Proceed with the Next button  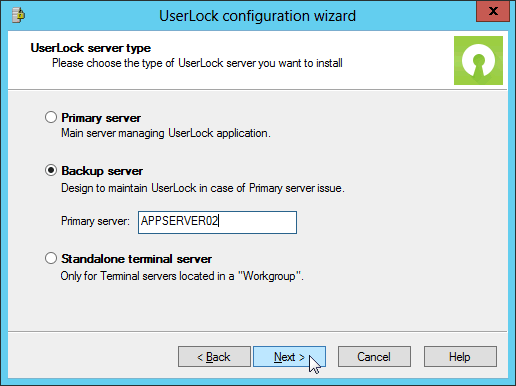[289, 357]
